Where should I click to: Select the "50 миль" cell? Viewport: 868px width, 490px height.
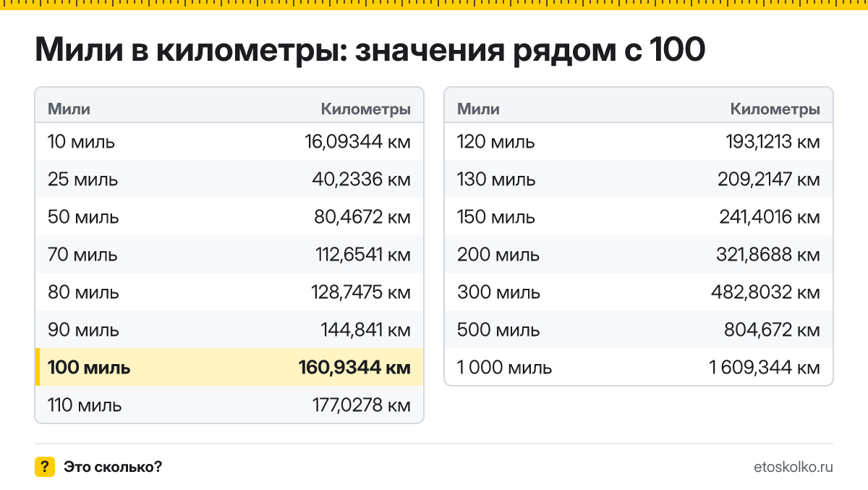coord(83,216)
